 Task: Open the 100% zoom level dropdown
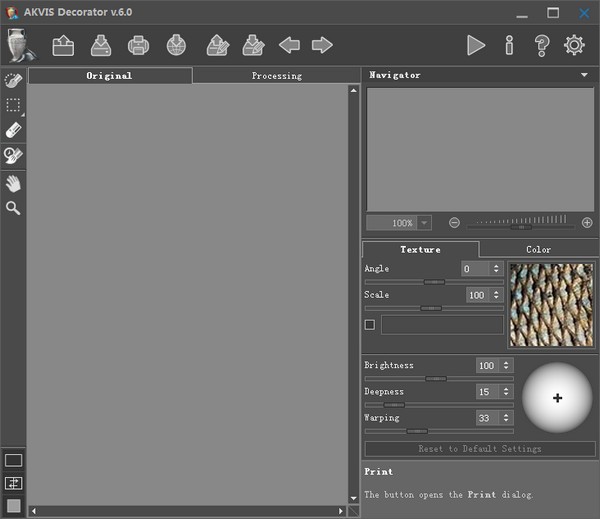(424, 223)
